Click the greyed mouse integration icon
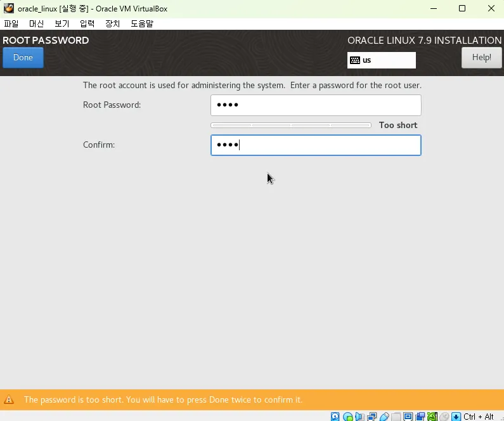Screen dimensions: 504x421 pyautogui.click(x=444, y=417)
